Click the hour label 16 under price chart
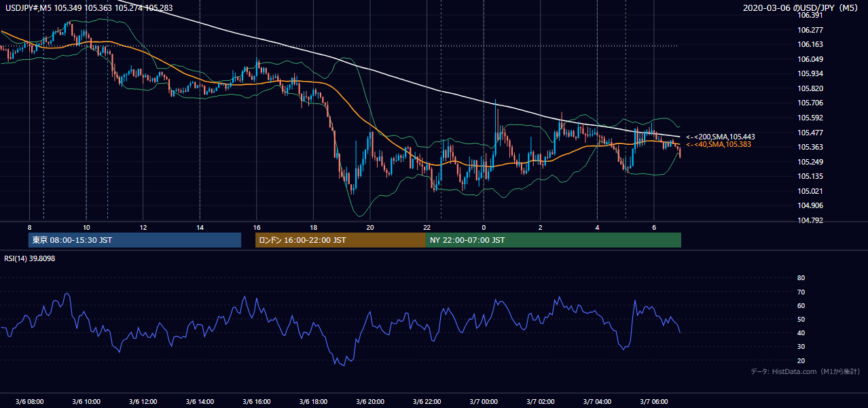The image size is (868, 408). click(257, 227)
